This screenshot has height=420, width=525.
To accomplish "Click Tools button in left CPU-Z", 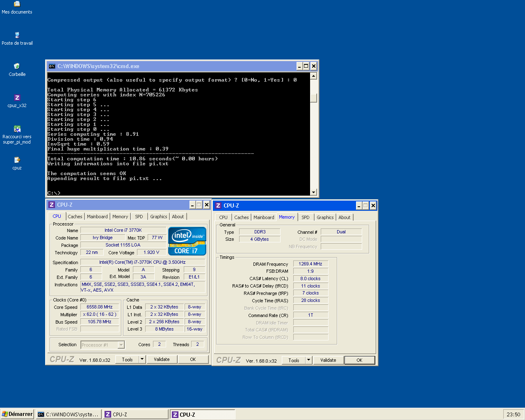I will pyautogui.click(x=127, y=359).
